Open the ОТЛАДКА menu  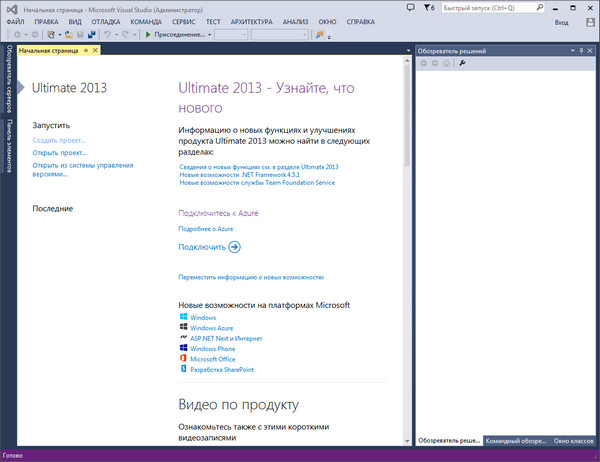click(x=106, y=22)
